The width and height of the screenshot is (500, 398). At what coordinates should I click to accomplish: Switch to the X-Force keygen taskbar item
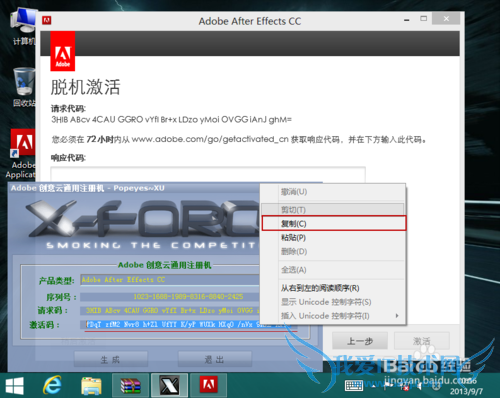coord(170,386)
